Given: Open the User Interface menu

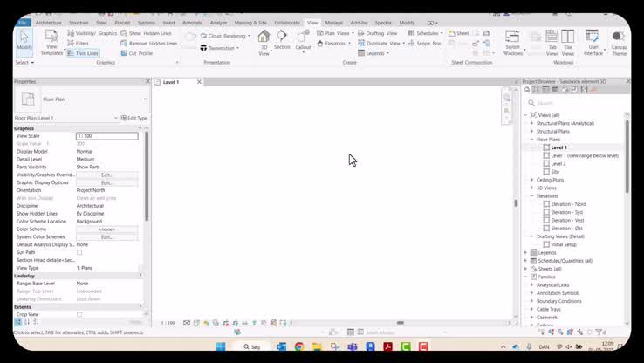Looking at the screenshot, I should pyautogui.click(x=593, y=42).
